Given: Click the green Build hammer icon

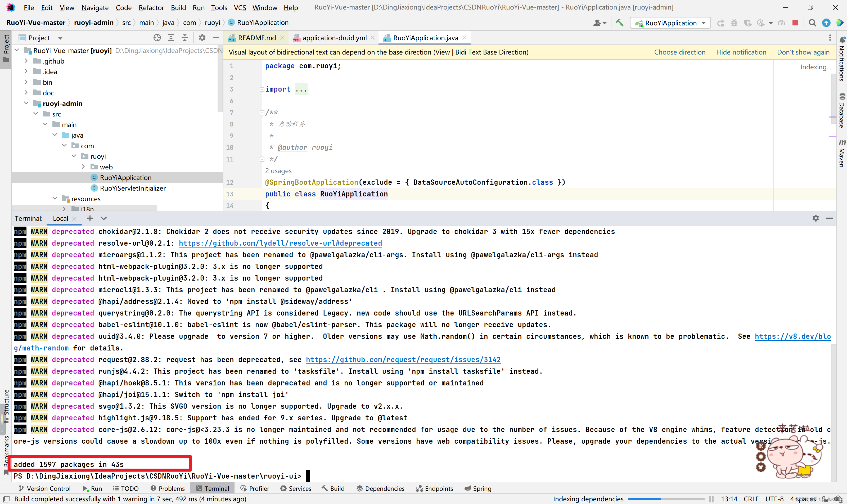Looking at the screenshot, I should (x=619, y=23).
